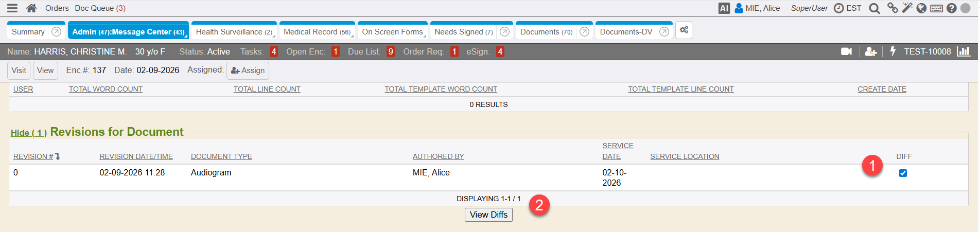Screen dimensions: 980x232
Task: Click the AI assistant icon
Action: click(x=724, y=8)
